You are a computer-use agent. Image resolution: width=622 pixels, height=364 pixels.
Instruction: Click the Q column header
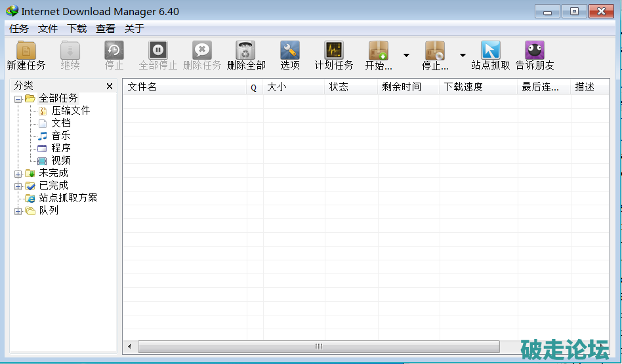(x=255, y=87)
